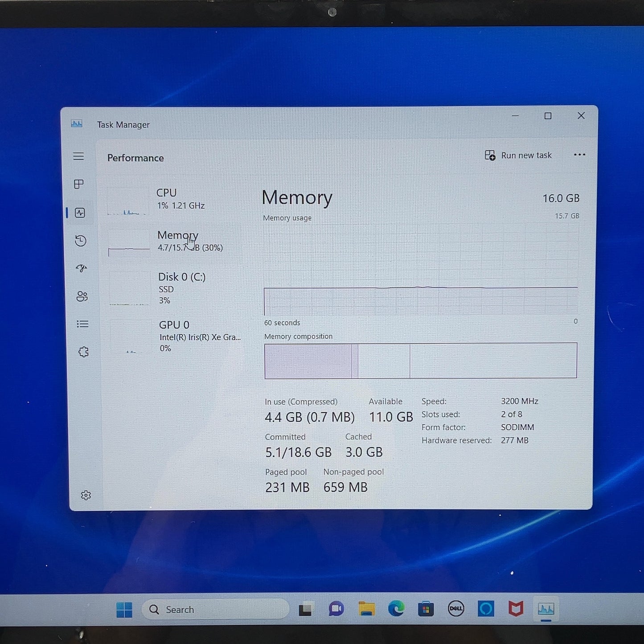The height and width of the screenshot is (644, 644).
Task: Open the Startup apps sidebar icon
Action: (x=81, y=268)
